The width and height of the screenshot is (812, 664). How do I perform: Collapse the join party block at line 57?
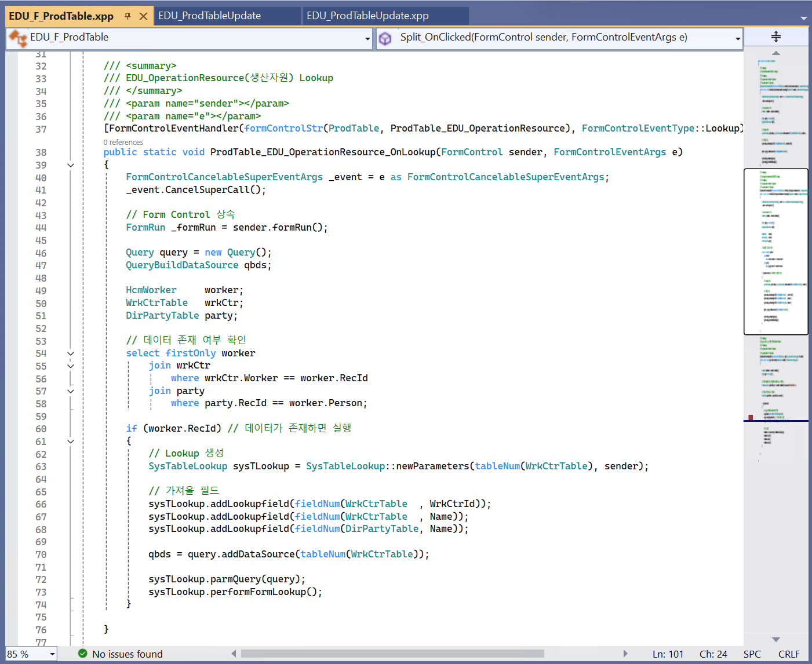pyautogui.click(x=71, y=391)
